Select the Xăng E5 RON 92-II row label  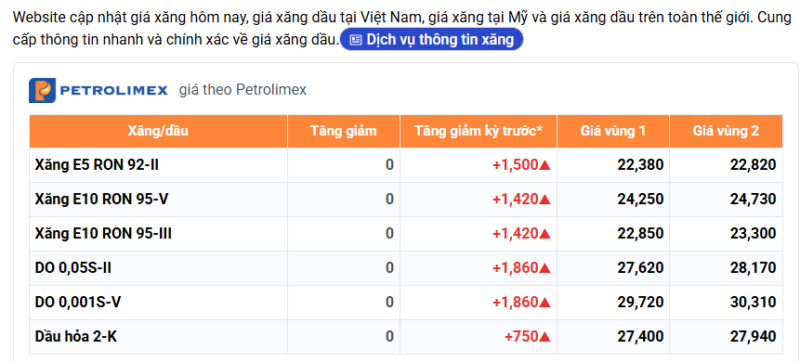tap(97, 165)
